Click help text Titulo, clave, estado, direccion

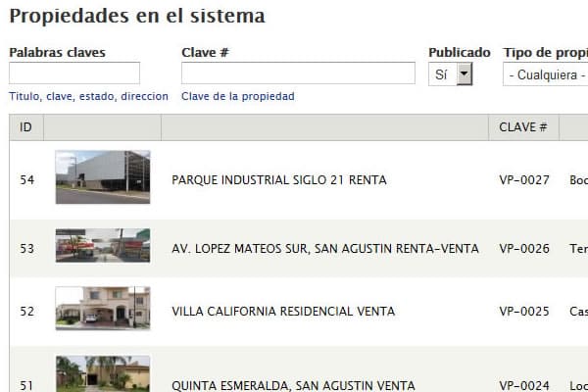click(88, 96)
